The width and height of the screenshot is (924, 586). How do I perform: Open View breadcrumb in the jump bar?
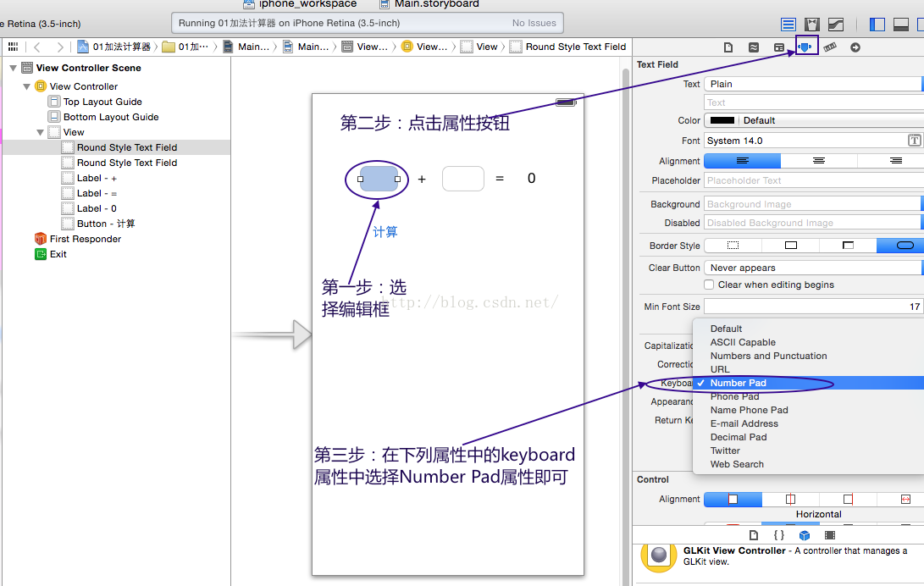480,47
